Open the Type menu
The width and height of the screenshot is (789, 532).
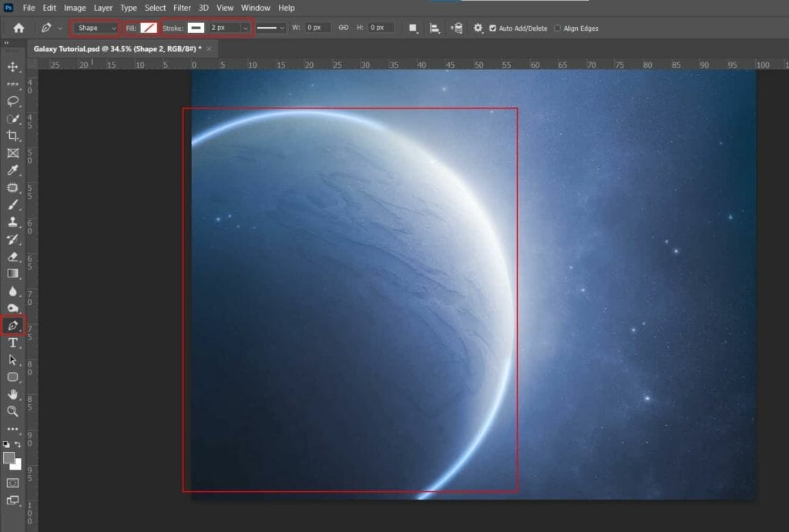click(x=129, y=8)
